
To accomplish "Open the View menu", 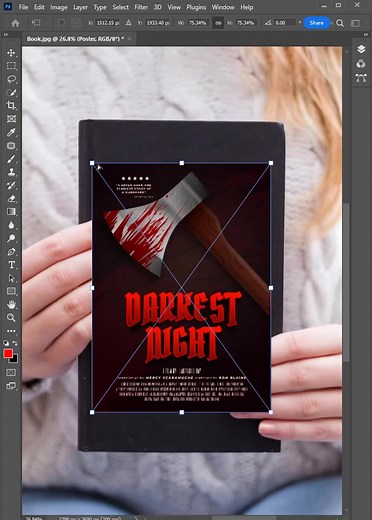I will point(174,7).
